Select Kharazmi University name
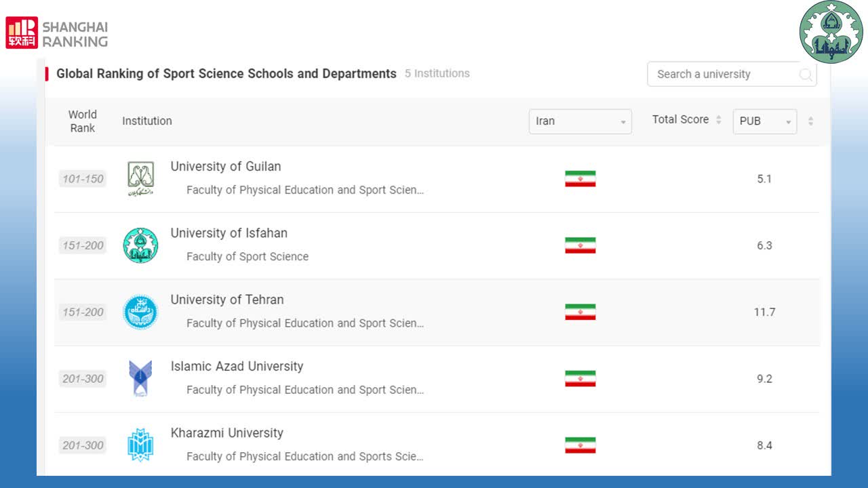 (227, 433)
